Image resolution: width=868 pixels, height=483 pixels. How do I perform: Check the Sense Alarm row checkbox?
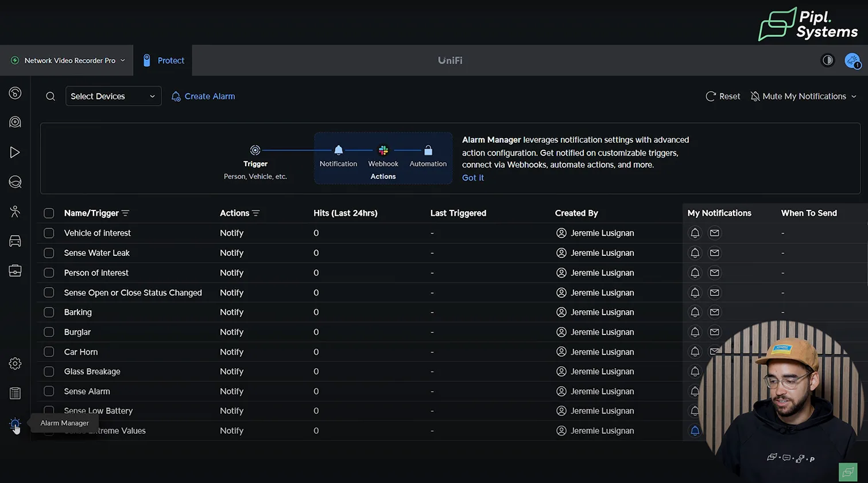point(49,391)
